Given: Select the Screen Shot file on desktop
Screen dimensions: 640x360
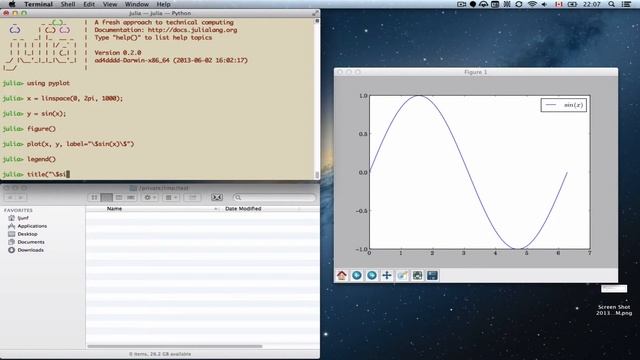Looking at the screenshot, I should click(614, 300).
